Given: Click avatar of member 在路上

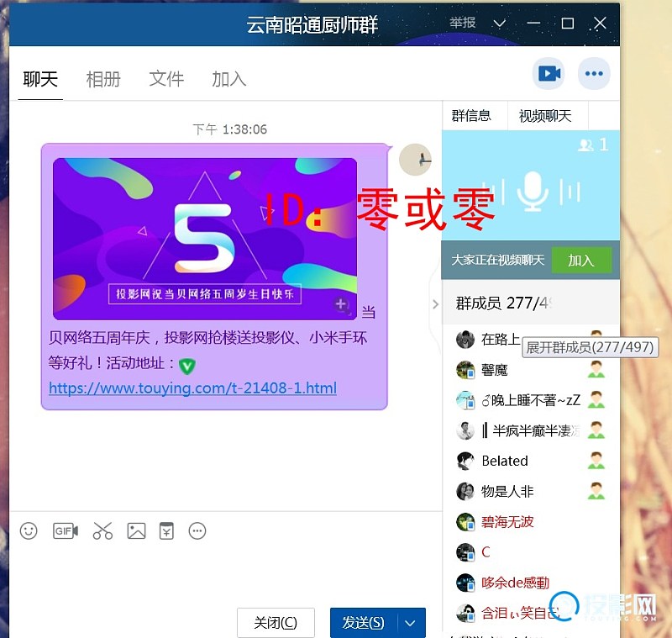Looking at the screenshot, I should click(465, 340).
